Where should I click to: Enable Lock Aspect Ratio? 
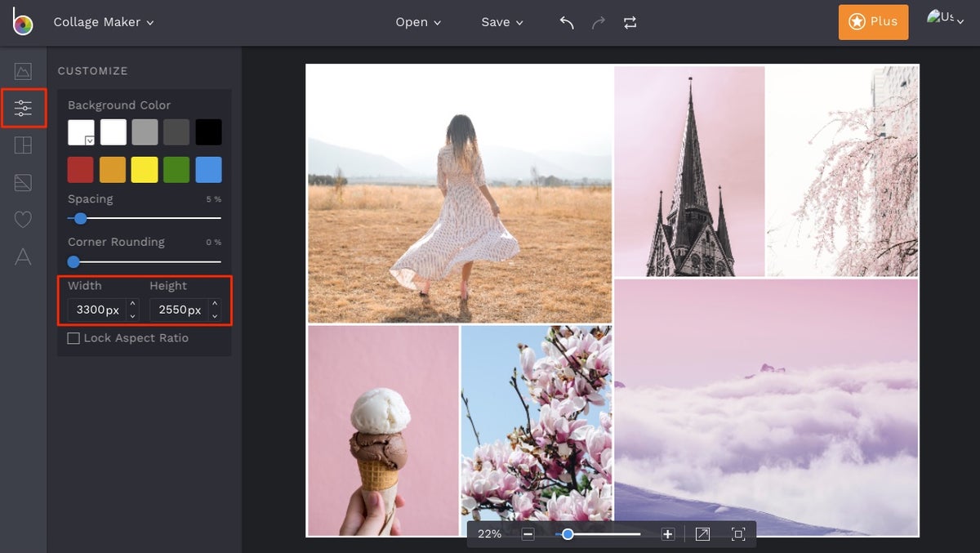(x=73, y=337)
